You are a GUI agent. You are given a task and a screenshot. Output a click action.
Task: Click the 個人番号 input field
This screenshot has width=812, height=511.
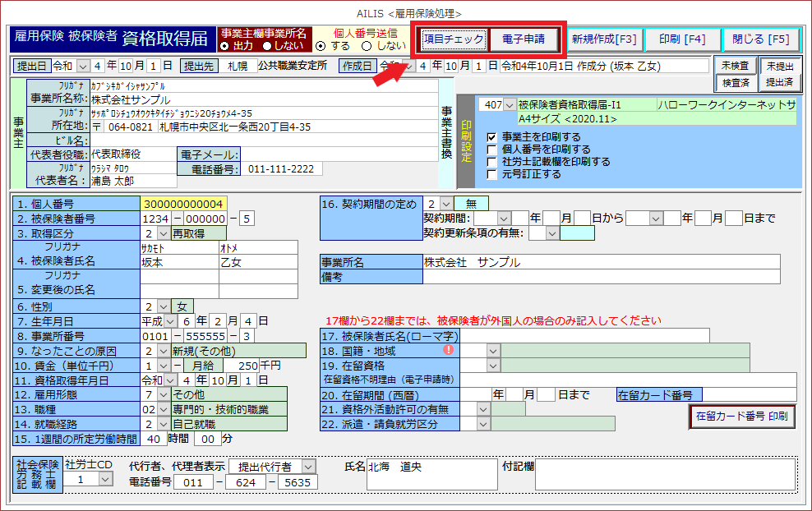pos(183,204)
